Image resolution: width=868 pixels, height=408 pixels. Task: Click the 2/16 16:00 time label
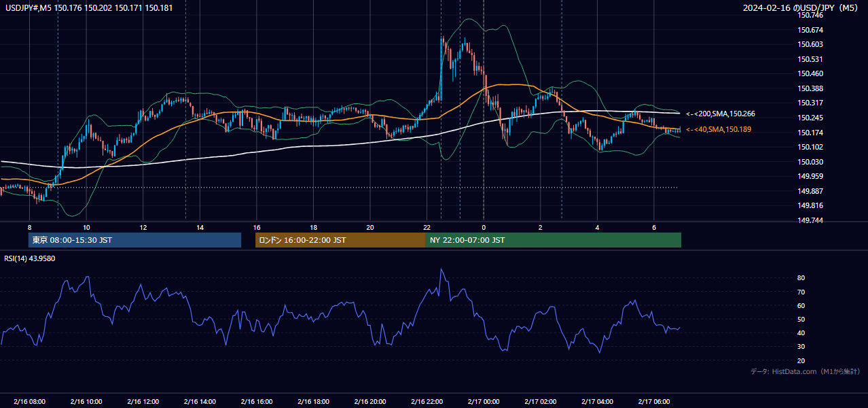pyautogui.click(x=256, y=401)
